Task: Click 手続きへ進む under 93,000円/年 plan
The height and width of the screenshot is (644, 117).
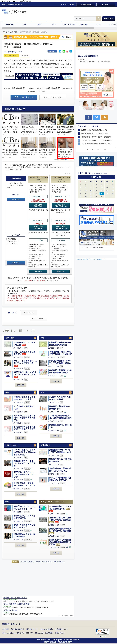Action: click(60, 205)
